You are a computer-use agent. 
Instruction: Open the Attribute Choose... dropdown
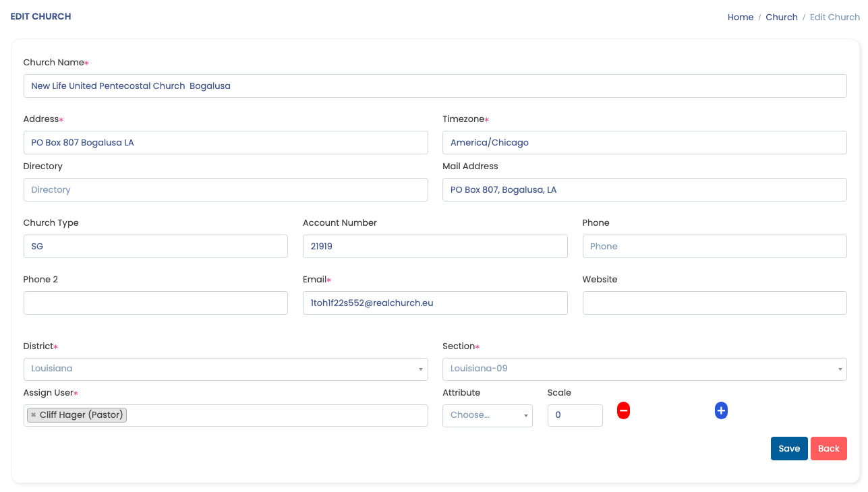tap(488, 415)
